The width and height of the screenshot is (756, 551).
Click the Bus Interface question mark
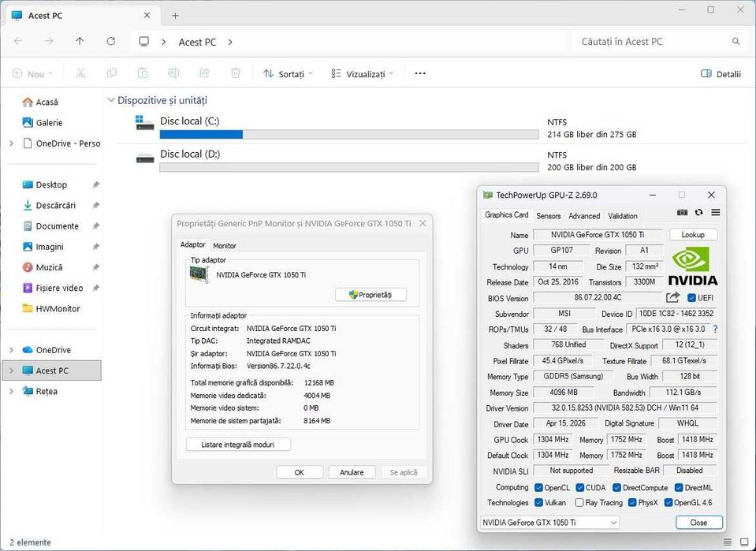coord(715,329)
